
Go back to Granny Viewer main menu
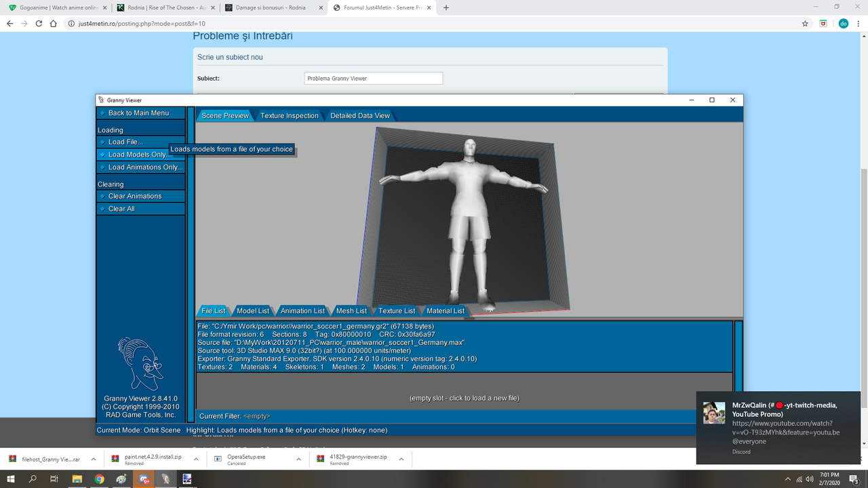click(140, 113)
